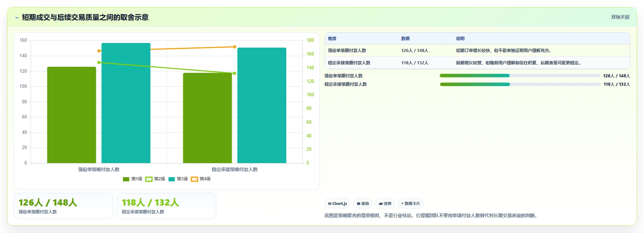Click the right y-axis value 180
The image size is (644, 233).
click(310, 40)
